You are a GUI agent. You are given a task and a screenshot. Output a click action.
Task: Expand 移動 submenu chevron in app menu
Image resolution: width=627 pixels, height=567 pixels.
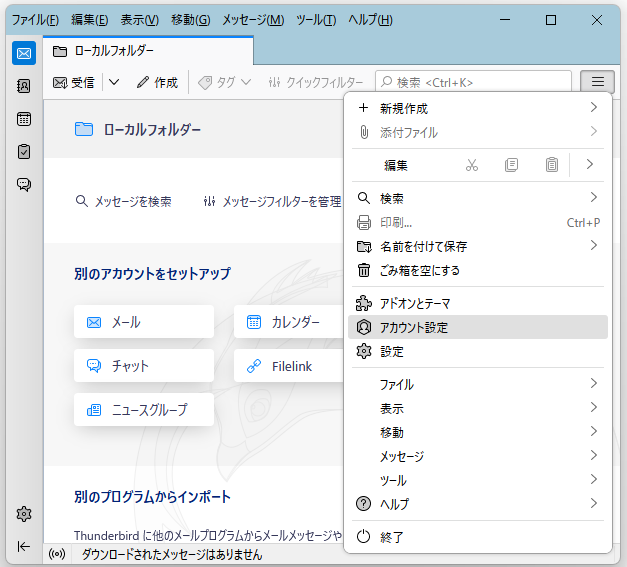593,431
